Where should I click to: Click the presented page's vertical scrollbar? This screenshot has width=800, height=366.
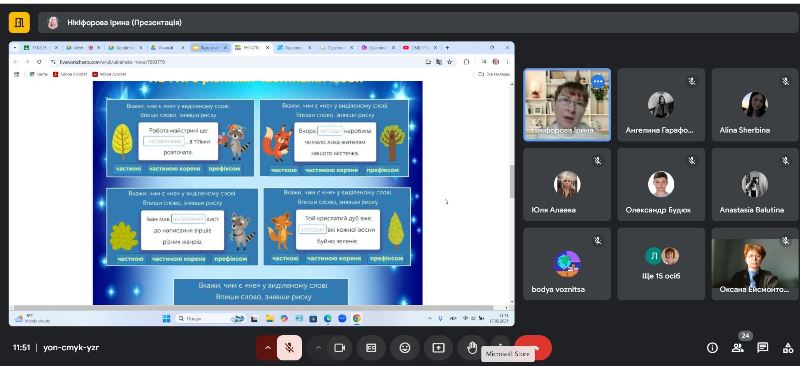click(x=512, y=182)
